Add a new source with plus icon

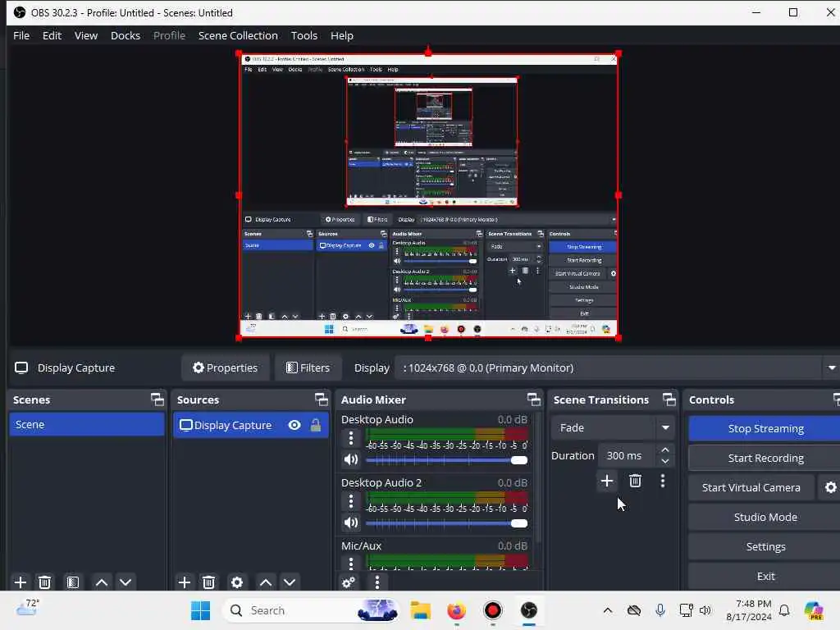coord(185,582)
